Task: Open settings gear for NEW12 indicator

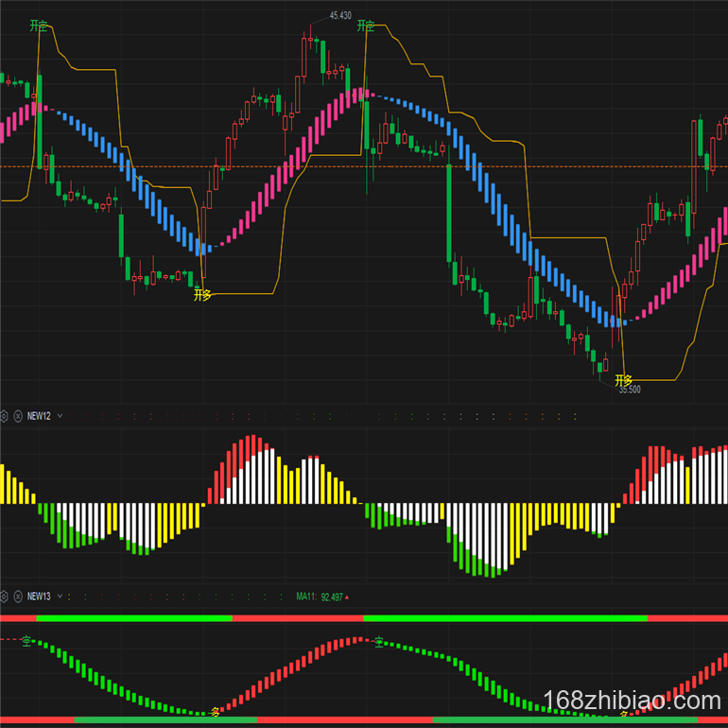Action: [x=4, y=415]
